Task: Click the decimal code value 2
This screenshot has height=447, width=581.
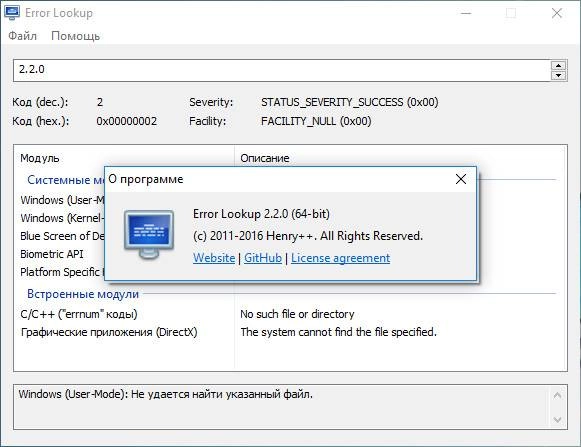Action: click(100, 102)
